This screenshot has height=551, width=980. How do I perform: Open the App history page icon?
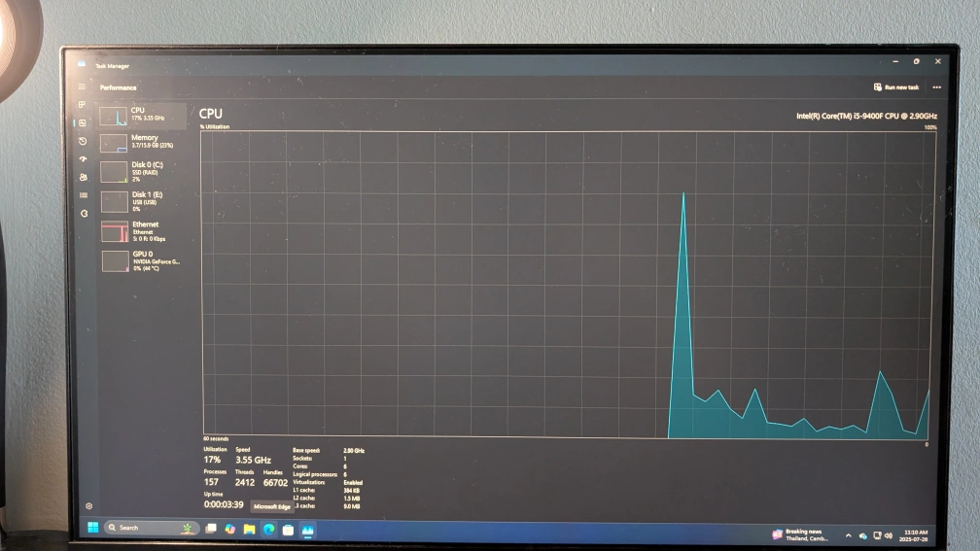coord(83,141)
